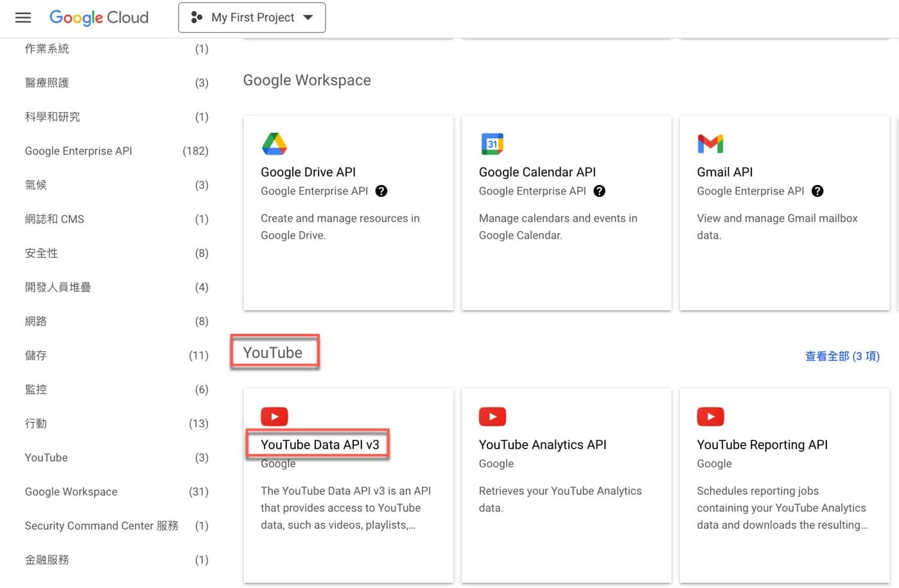The height and width of the screenshot is (588, 899).
Task: Select Google Workspace sidebar filter
Action: (116, 492)
